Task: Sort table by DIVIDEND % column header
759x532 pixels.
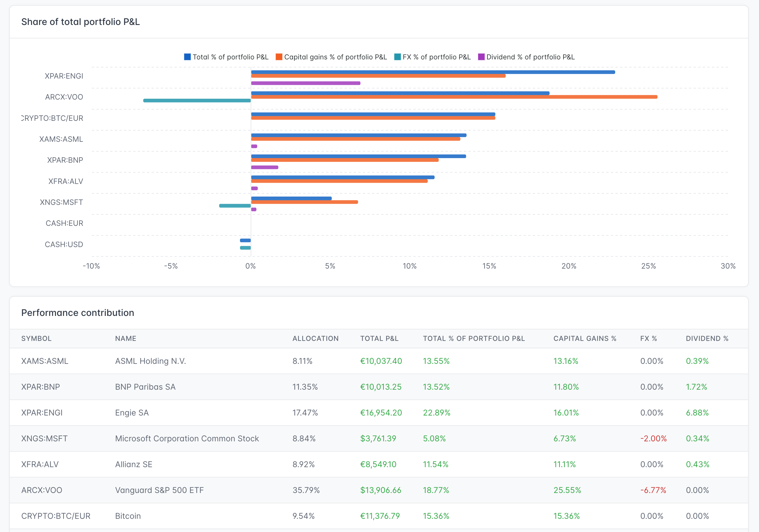Action: 707,338
